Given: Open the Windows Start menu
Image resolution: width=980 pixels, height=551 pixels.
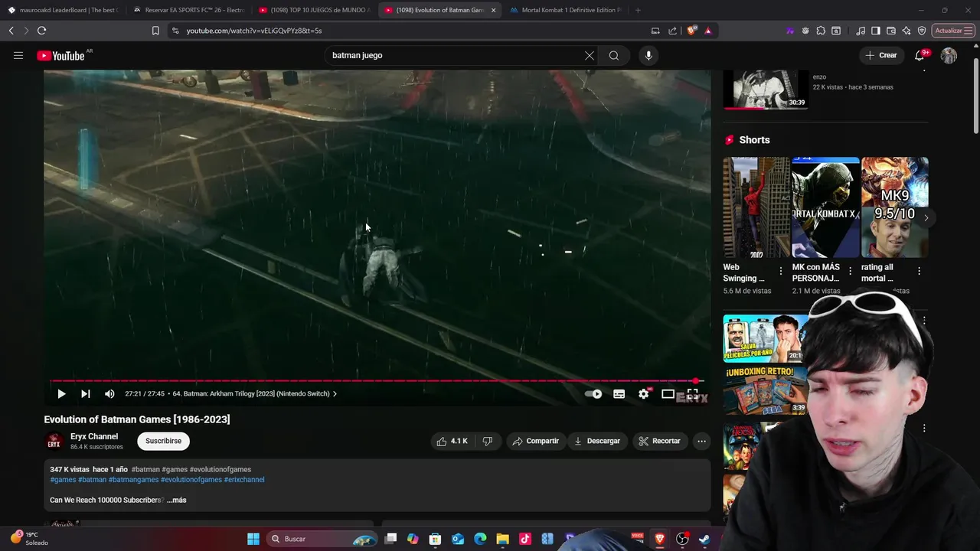Looking at the screenshot, I should click(x=253, y=539).
